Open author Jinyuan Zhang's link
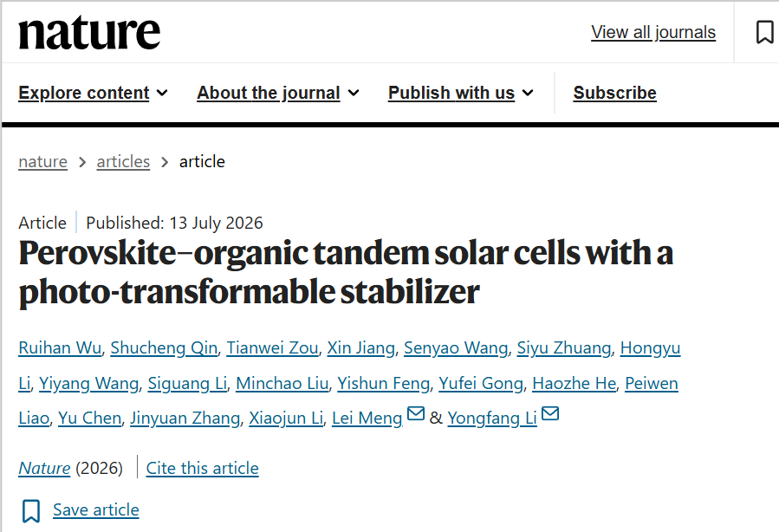This screenshot has width=779, height=532. (185, 418)
